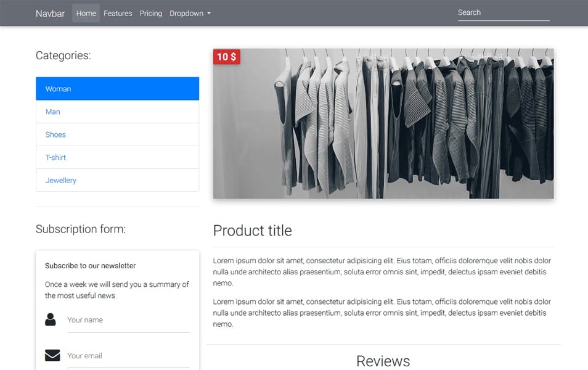Screen dimensions: 588x370
Task: Click the Product title heading
Action: click(253, 231)
